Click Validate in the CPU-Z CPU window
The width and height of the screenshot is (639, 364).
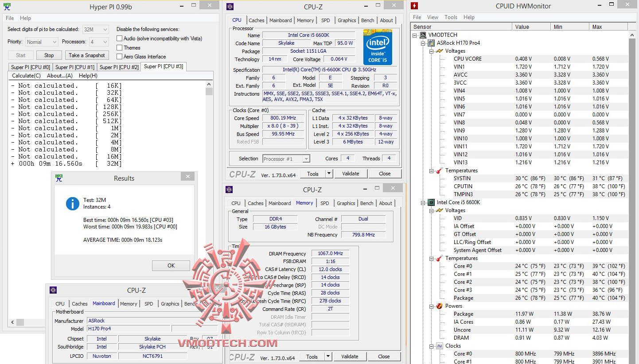[x=351, y=174]
